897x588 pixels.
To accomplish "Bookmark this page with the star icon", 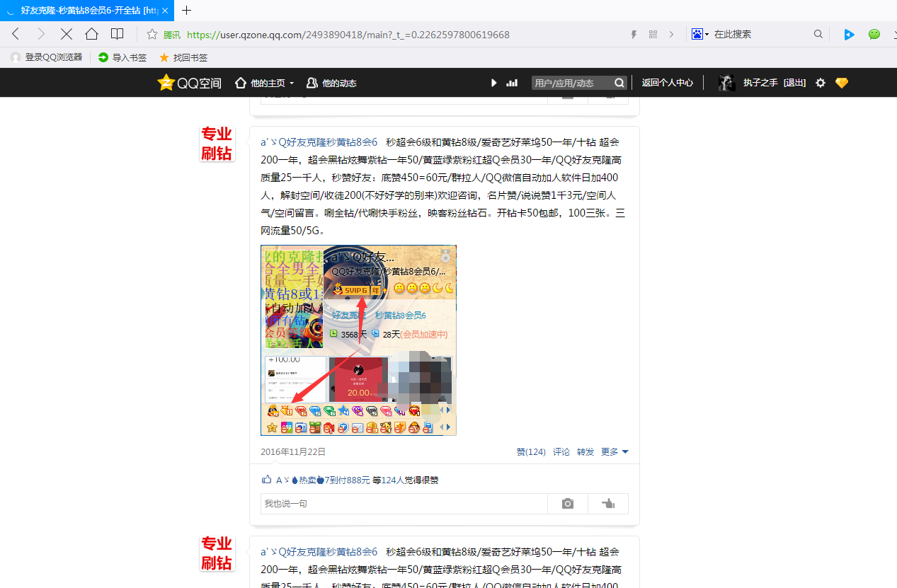I will (152, 34).
